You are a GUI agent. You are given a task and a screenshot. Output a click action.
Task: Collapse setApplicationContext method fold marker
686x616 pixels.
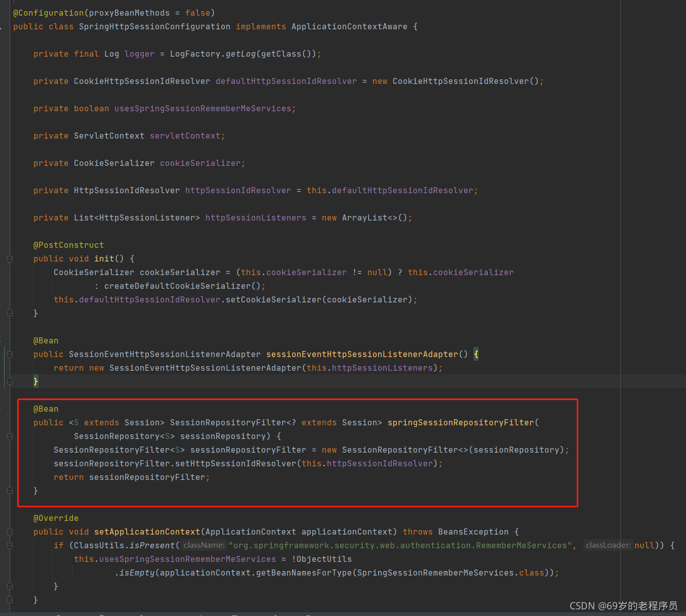[x=10, y=532]
